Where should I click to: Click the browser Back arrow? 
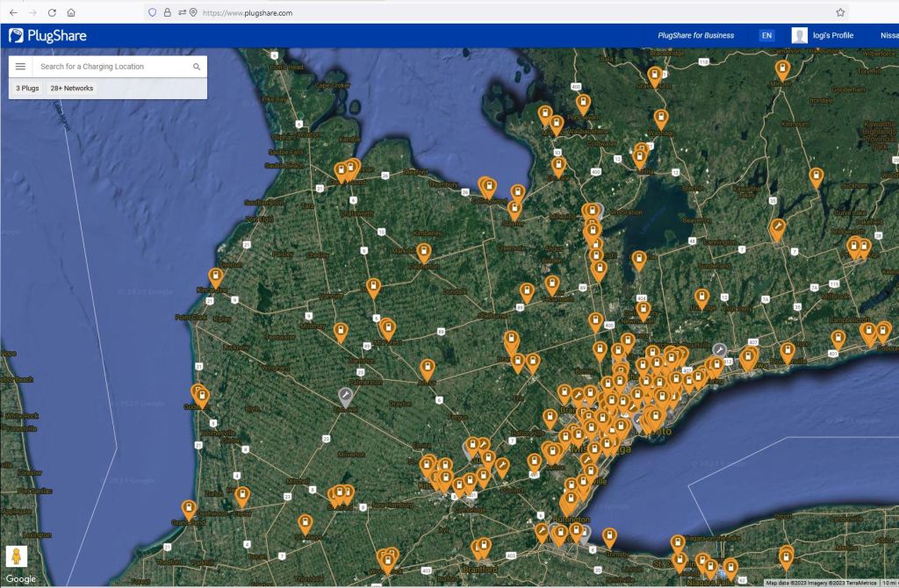(x=13, y=13)
